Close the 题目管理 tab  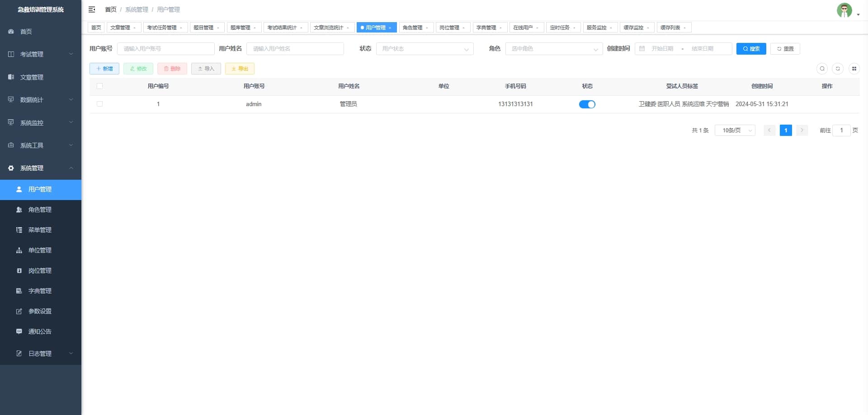click(218, 28)
